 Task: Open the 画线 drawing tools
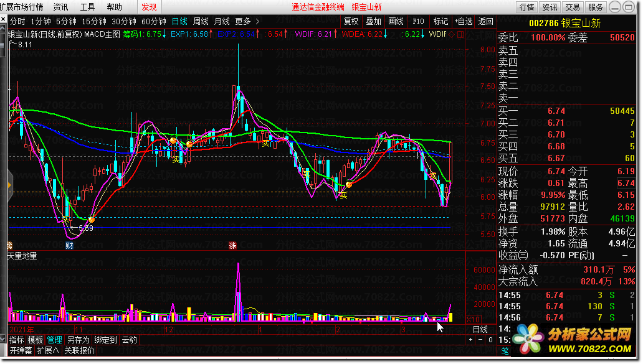coord(396,21)
